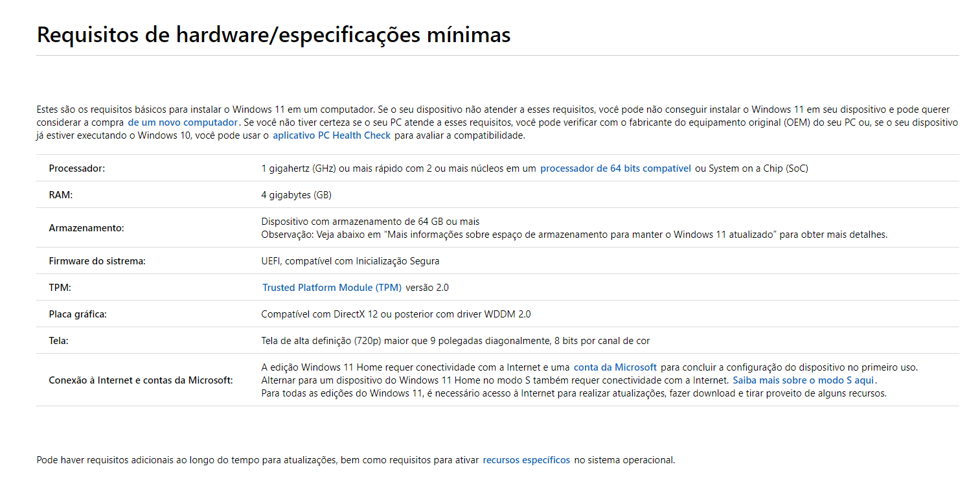Click the 'RAM:' row label
This screenshot has width=980, height=484.
click(61, 195)
